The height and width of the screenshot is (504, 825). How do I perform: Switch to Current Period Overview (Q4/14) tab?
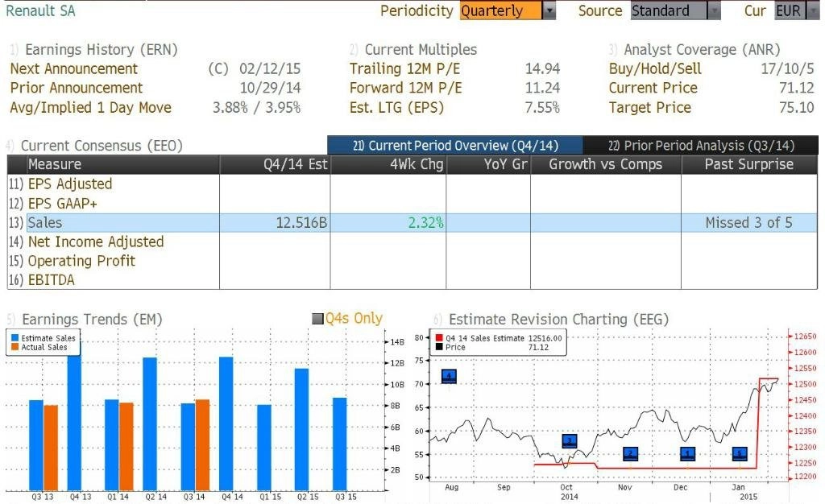click(x=455, y=146)
